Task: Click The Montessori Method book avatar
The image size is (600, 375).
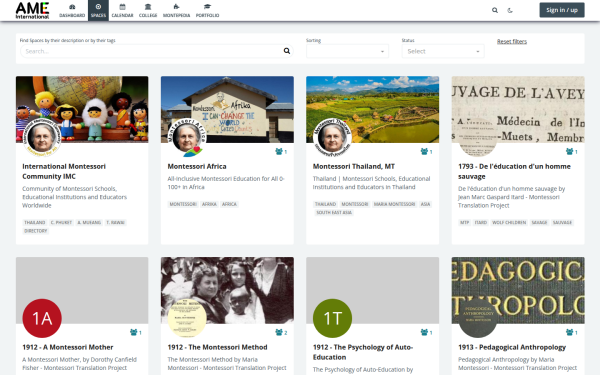Action: point(187,318)
